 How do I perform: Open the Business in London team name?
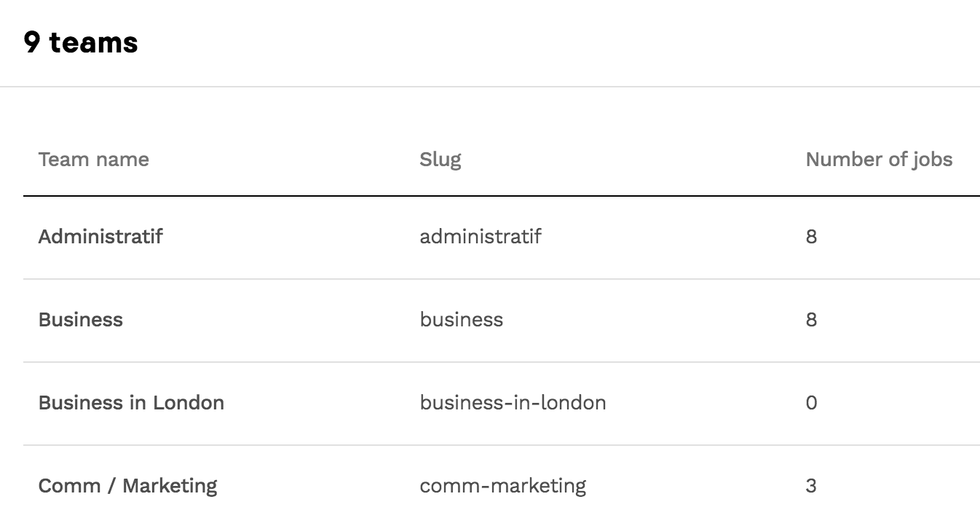point(131,403)
